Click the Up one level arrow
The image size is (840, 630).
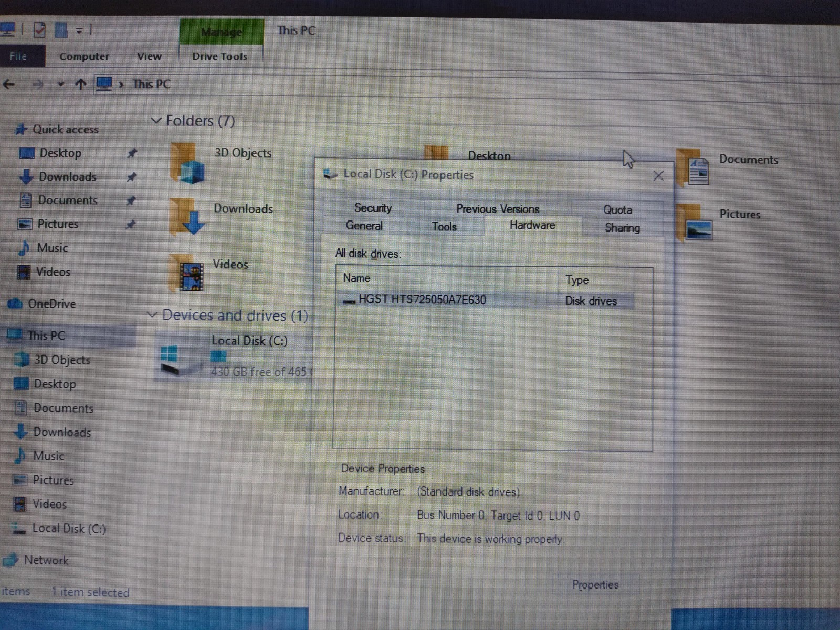pos(80,84)
